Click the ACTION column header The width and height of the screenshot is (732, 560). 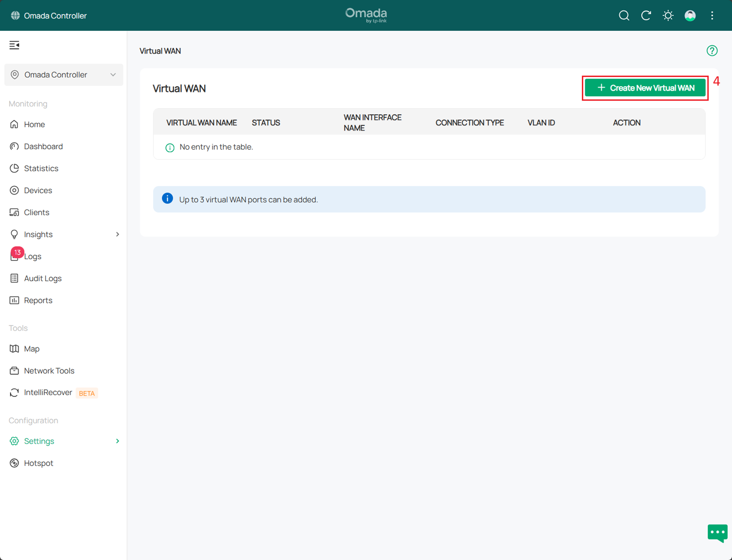[x=627, y=123]
